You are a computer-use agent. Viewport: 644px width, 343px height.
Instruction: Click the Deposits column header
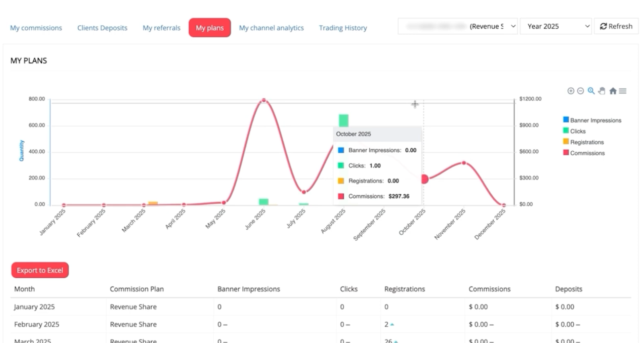point(569,289)
